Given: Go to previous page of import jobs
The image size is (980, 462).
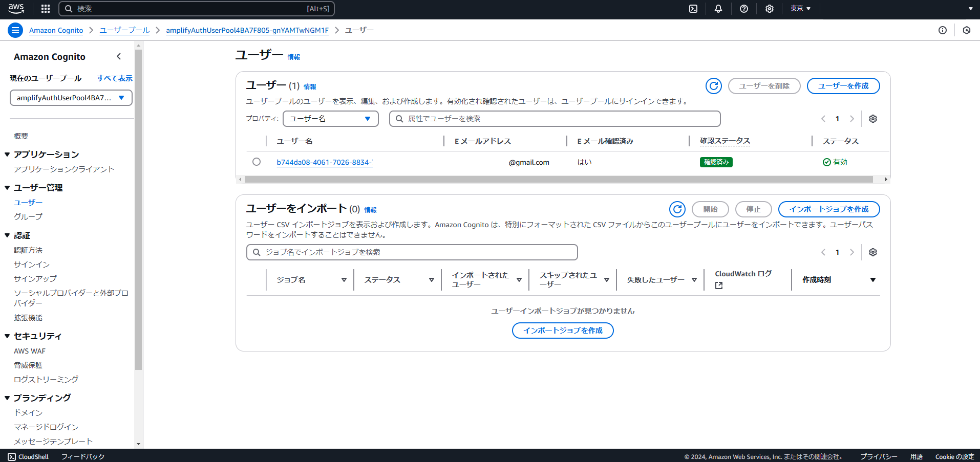Looking at the screenshot, I should 823,252.
